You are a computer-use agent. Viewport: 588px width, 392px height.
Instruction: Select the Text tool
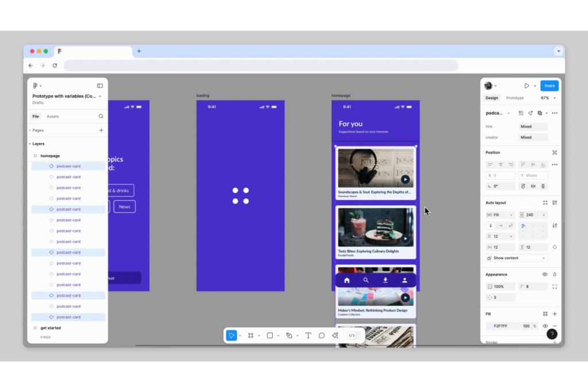click(308, 335)
